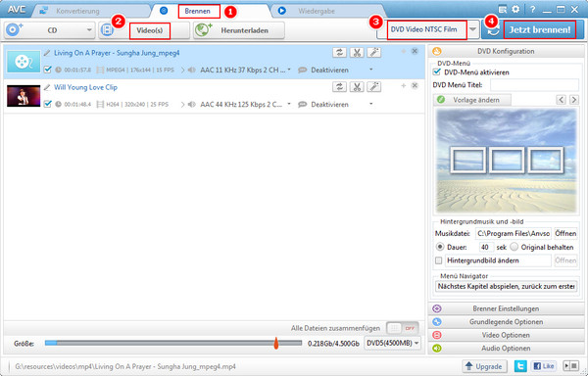Screen dimensions: 588x376
Task: Open the Menü Navigator dropdown field
Action: click(507, 286)
